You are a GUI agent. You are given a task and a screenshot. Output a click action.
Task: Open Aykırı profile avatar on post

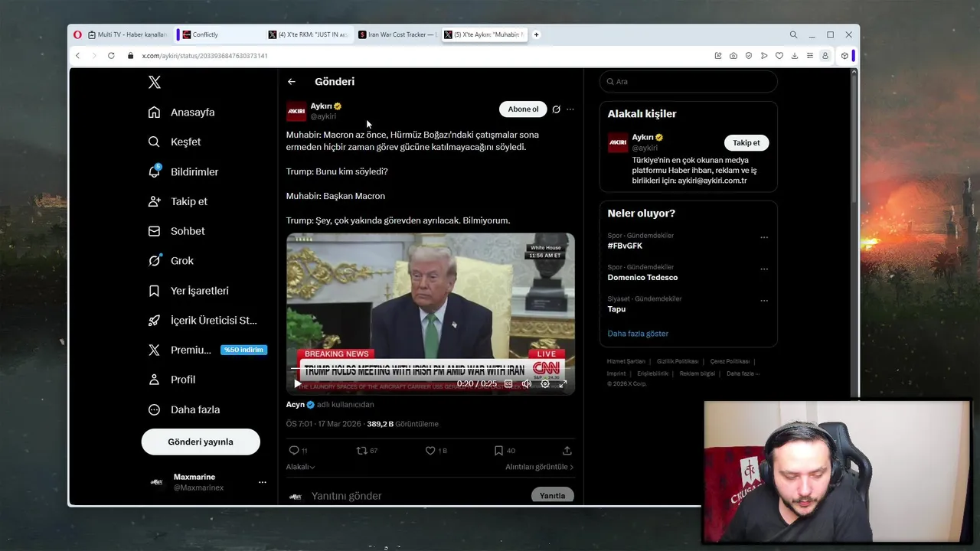tap(296, 111)
